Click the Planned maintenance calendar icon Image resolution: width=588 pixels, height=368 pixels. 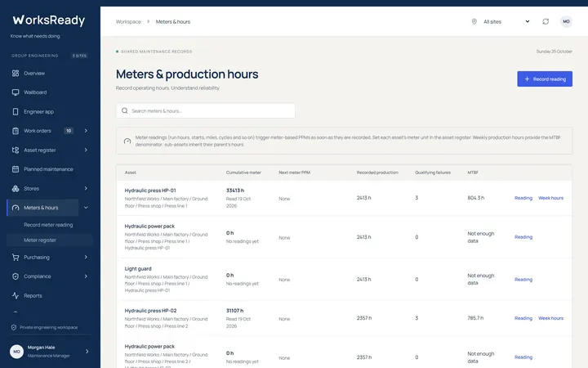tap(16, 169)
